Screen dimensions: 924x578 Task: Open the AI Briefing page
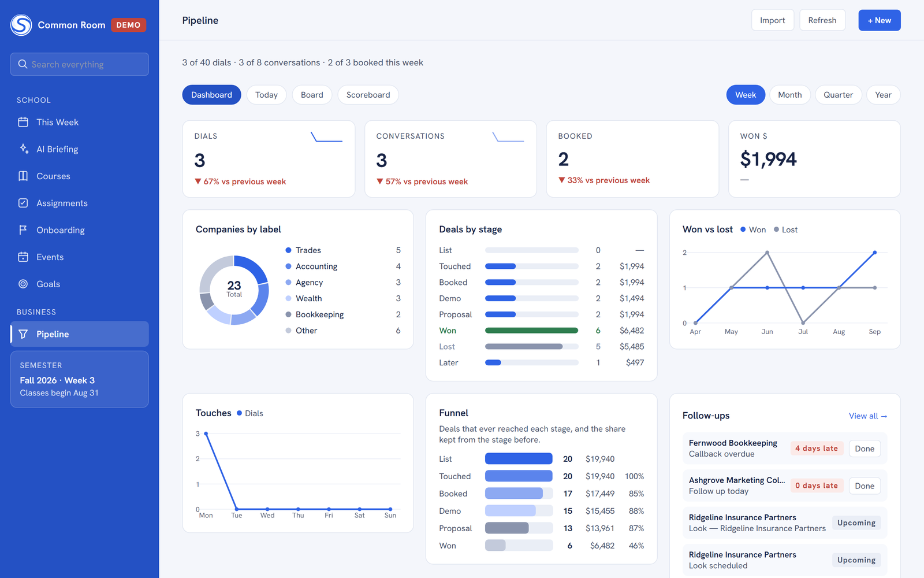click(80, 149)
